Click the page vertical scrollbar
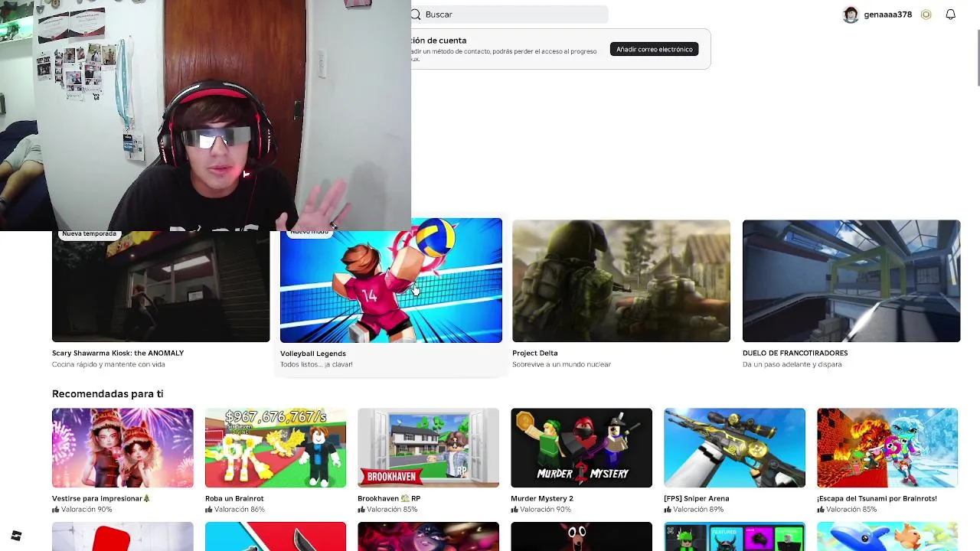The width and height of the screenshot is (980, 551). pos(978,59)
